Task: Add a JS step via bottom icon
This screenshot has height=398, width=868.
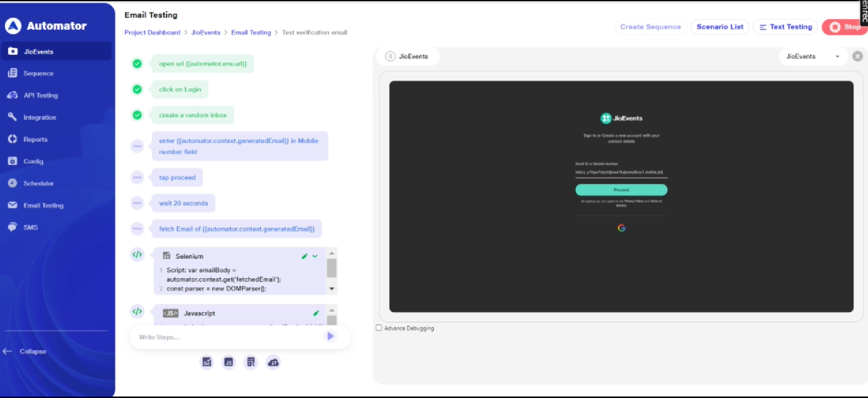Action: pyautogui.click(x=229, y=362)
